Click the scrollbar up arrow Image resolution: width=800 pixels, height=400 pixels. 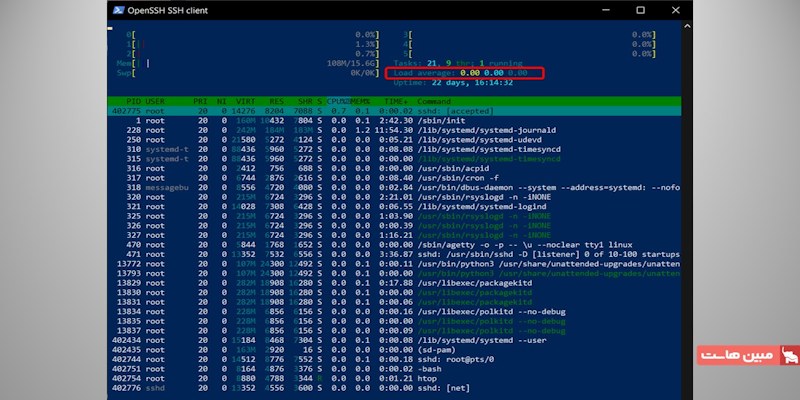(x=687, y=26)
